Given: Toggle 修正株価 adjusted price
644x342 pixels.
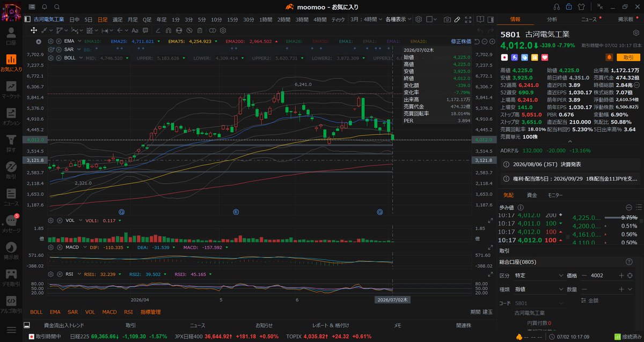Looking at the screenshot, I should pos(461,41).
